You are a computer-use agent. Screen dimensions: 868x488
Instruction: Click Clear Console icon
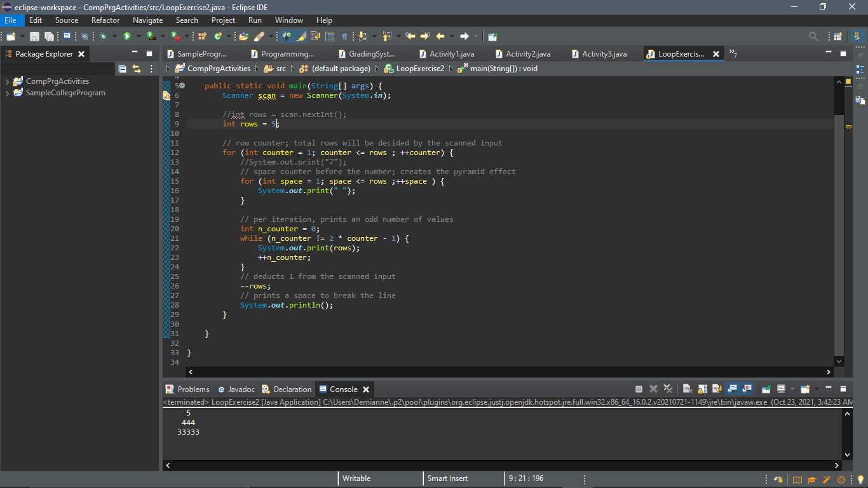[x=688, y=389]
